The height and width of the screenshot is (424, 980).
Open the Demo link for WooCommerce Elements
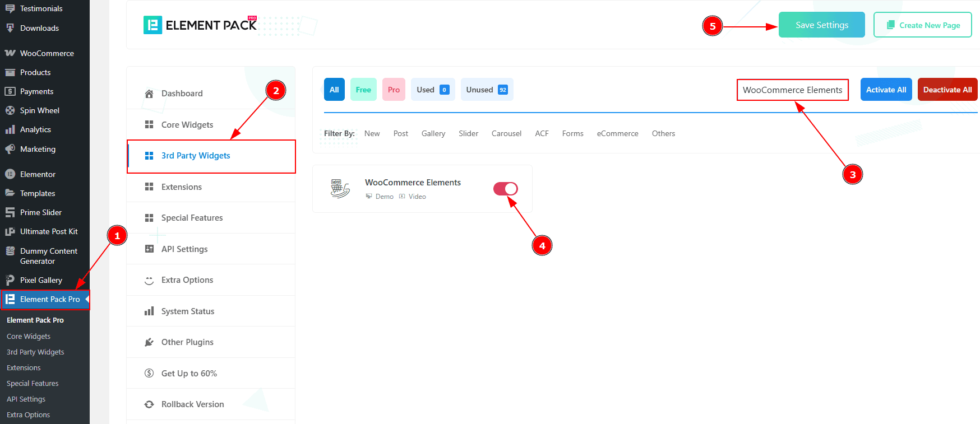[380, 197]
